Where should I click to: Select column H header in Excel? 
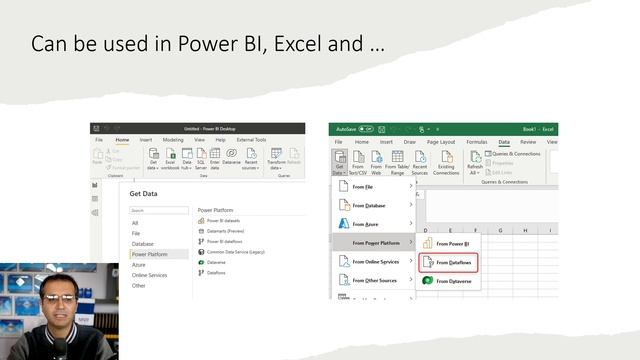point(525,231)
